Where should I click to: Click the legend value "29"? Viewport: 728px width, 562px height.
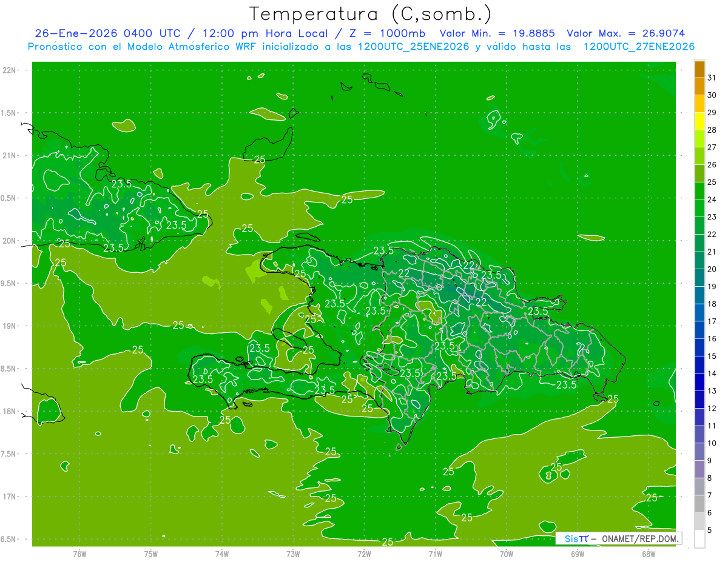click(712, 112)
